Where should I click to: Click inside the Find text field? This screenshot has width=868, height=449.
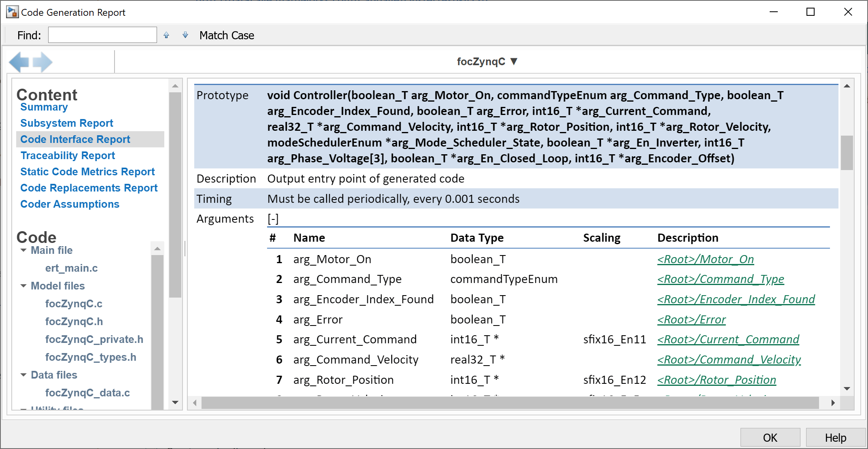(102, 35)
